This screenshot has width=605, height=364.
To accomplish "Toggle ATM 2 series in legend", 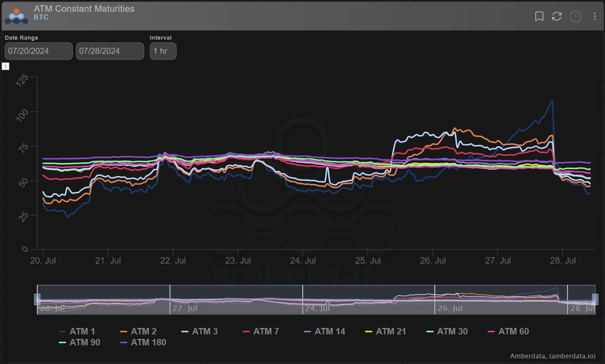I will click(138, 331).
